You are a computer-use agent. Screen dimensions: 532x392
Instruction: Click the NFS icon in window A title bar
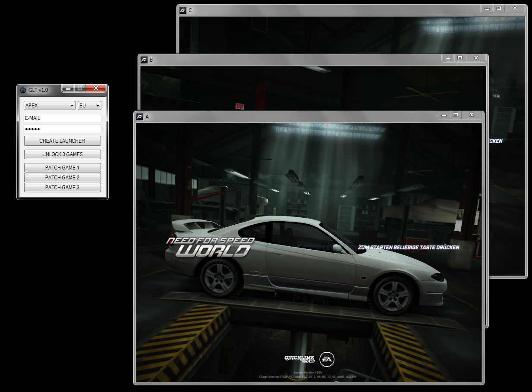[140, 117]
